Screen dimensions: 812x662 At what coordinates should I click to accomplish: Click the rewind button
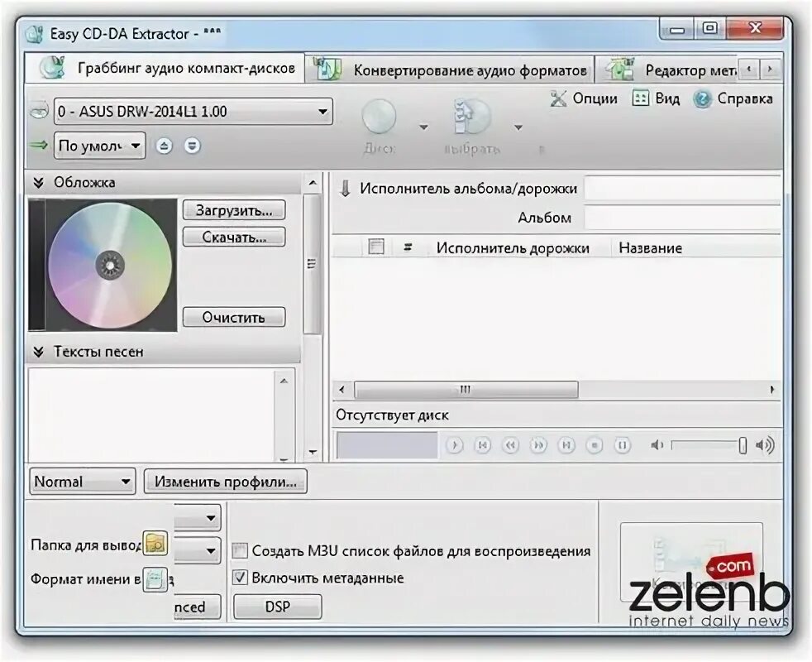[511, 445]
